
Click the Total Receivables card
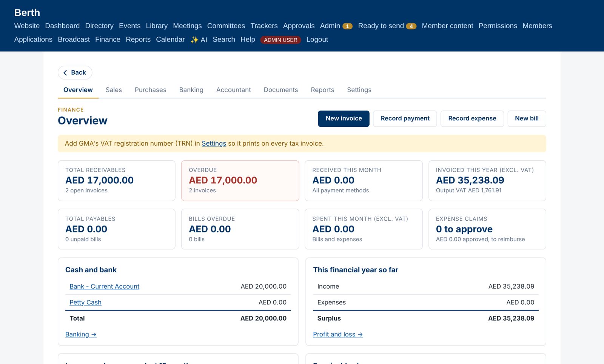[117, 181]
